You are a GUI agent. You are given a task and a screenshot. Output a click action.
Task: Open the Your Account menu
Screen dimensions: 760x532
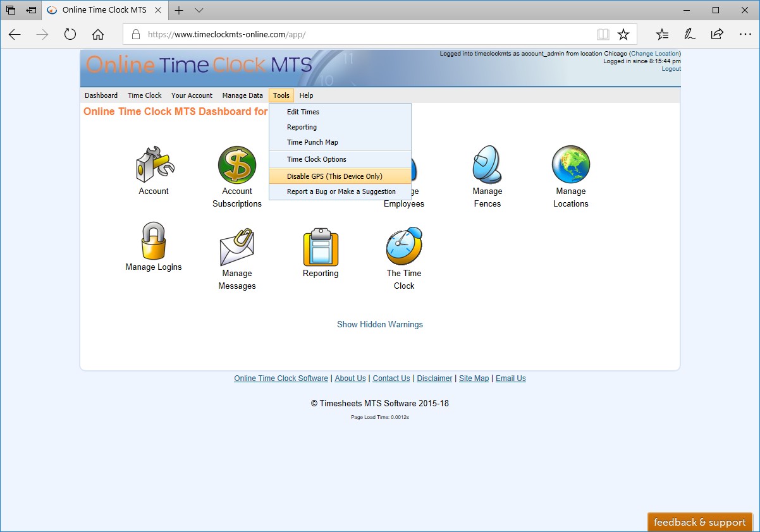pyautogui.click(x=192, y=95)
